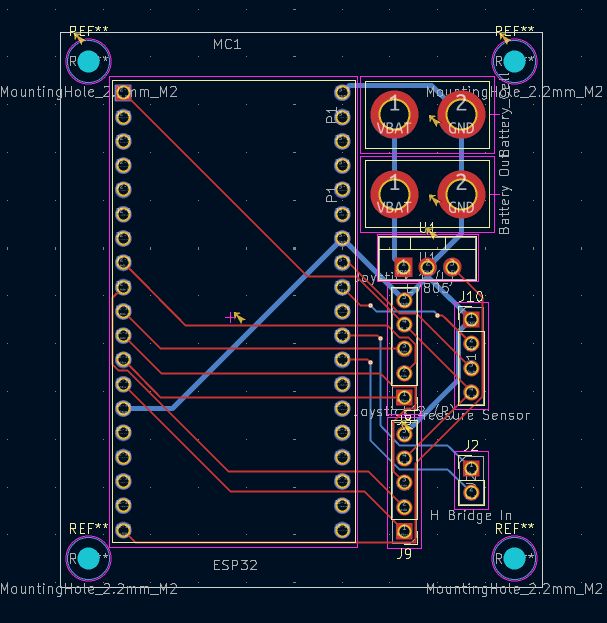Select the J9 reference label
This screenshot has width=607, height=623.
(404, 553)
